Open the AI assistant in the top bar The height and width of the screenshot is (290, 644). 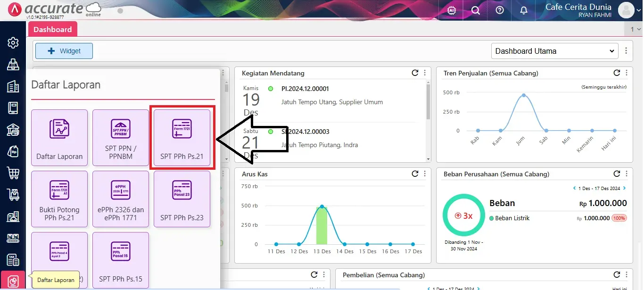[451, 10]
